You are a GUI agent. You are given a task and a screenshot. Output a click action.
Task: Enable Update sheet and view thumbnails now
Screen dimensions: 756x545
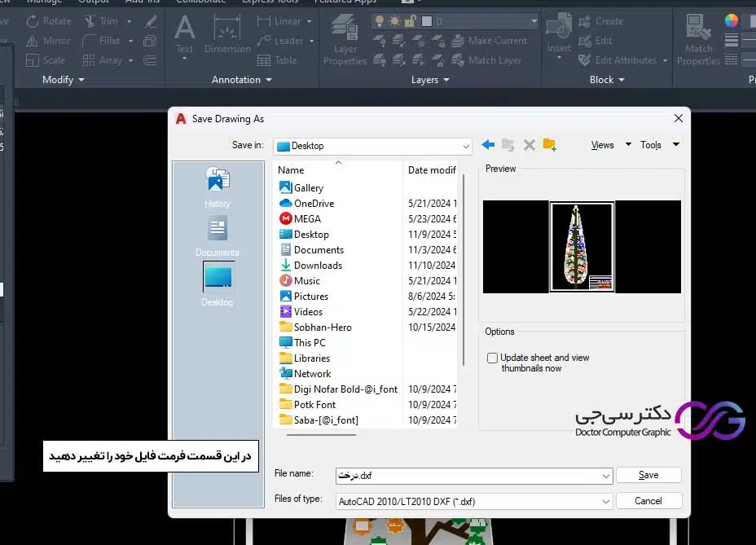(x=492, y=358)
